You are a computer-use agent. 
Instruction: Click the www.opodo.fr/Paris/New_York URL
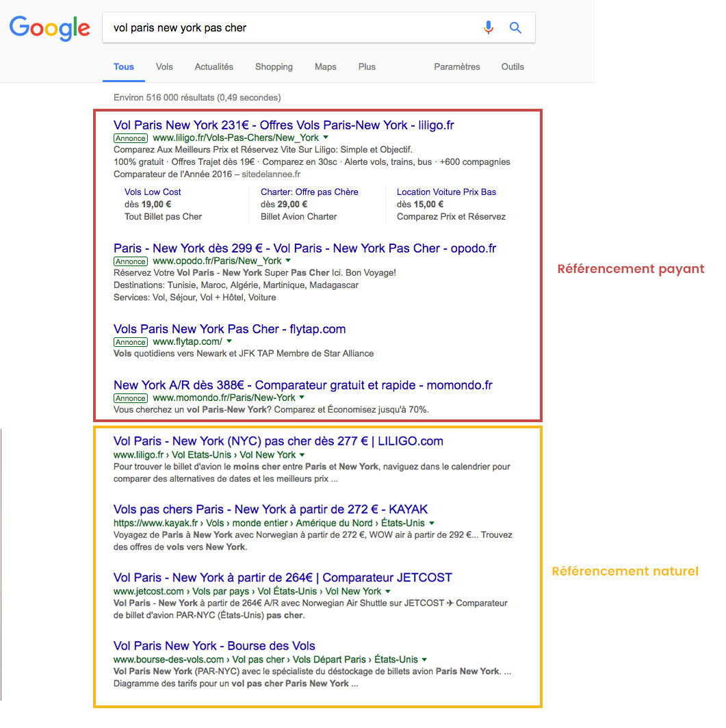217,261
